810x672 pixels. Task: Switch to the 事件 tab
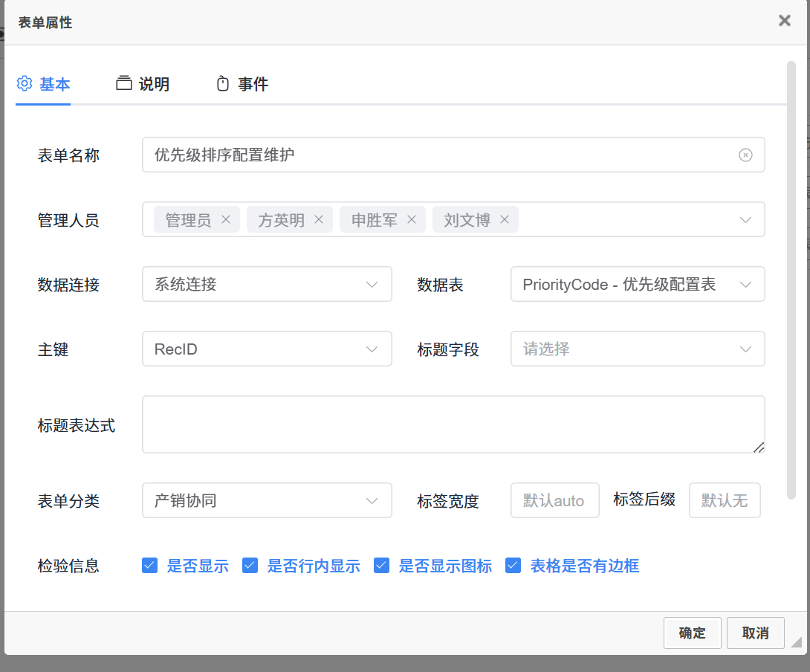[242, 84]
